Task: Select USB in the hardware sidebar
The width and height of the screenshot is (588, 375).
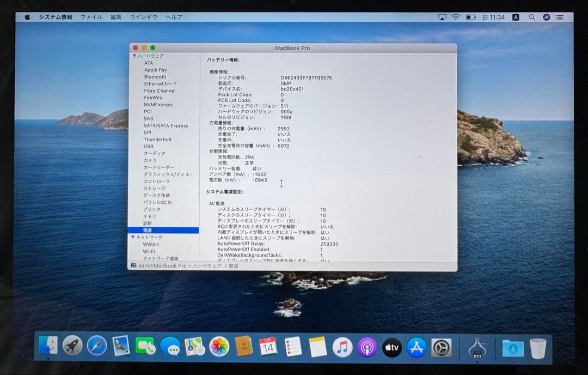Action: pos(148,146)
